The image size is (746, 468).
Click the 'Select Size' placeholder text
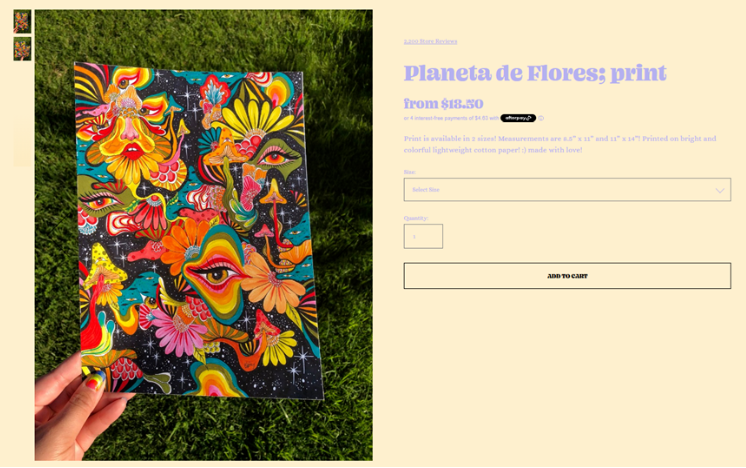coord(426,190)
